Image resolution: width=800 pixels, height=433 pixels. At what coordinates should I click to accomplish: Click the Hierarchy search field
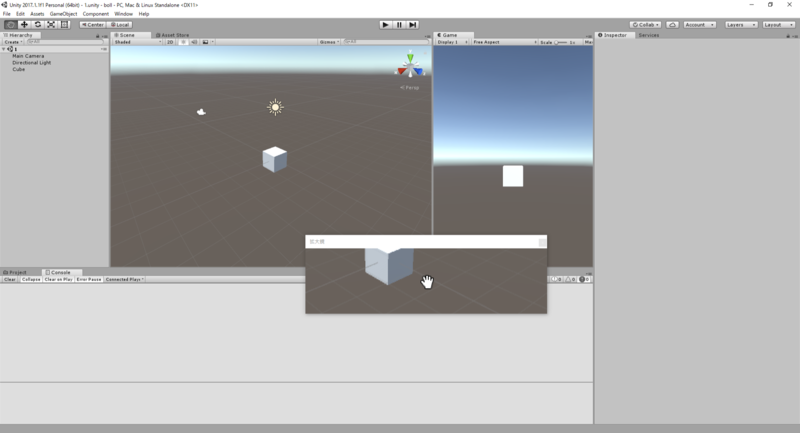coord(65,42)
